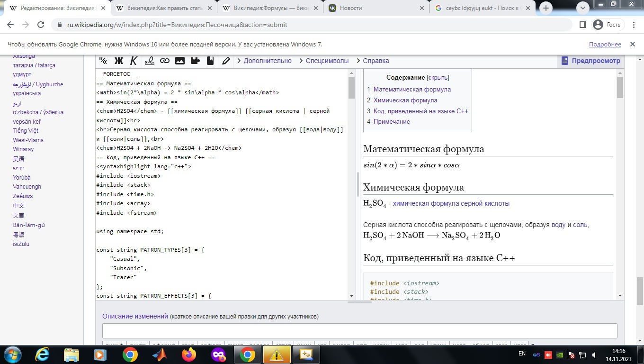Open the татарча / tatarça language link
The height and width of the screenshot is (364, 644).
coord(34,65)
